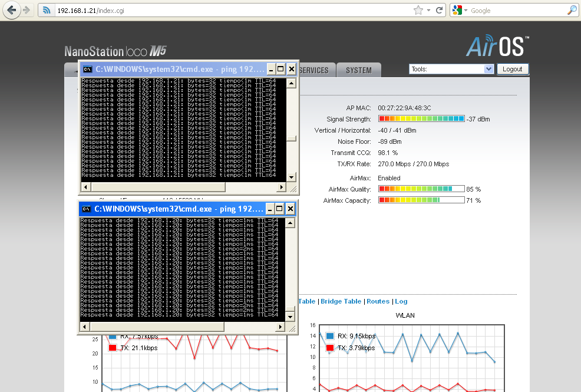Image resolution: width=581 pixels, height=392 pixels.
Task: Open the Bridge Table link
Action: point(341,301)
